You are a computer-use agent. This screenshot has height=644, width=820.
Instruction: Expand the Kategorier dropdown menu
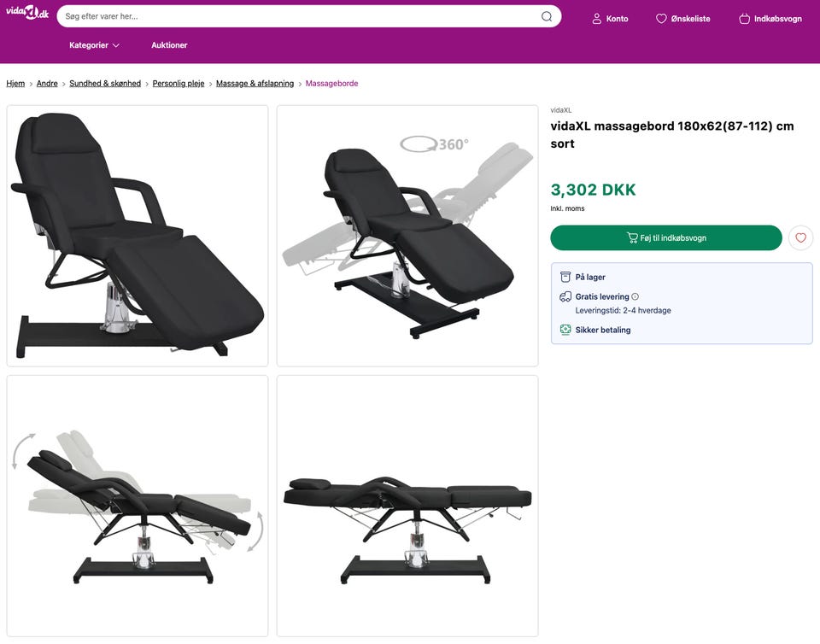(94, 45)
